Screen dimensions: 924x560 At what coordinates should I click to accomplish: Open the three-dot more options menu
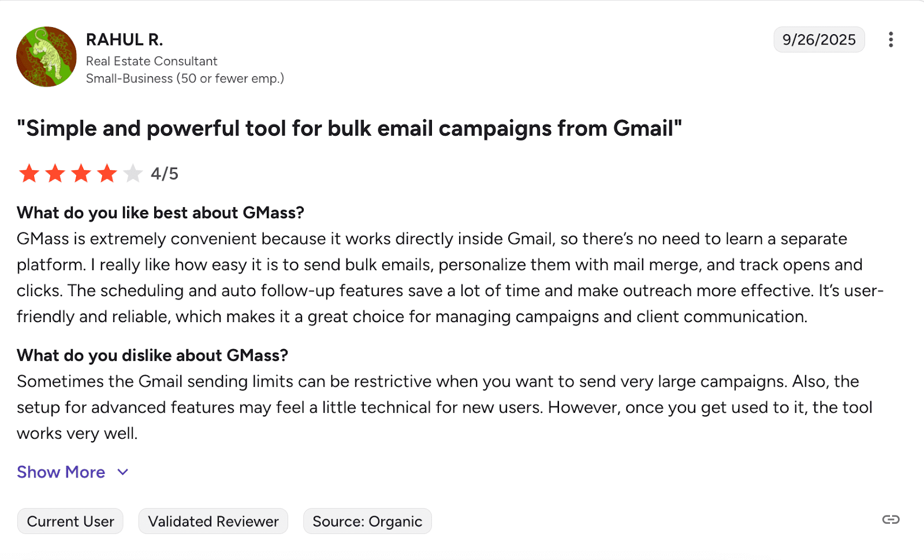(891, 39)
